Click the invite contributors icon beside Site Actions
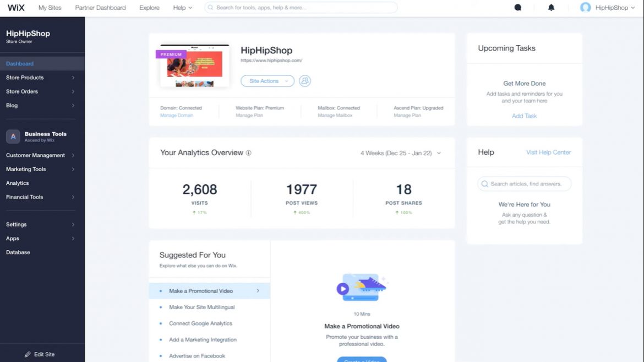The height and width of the screenshot is (362, 644). pos(304,80)
